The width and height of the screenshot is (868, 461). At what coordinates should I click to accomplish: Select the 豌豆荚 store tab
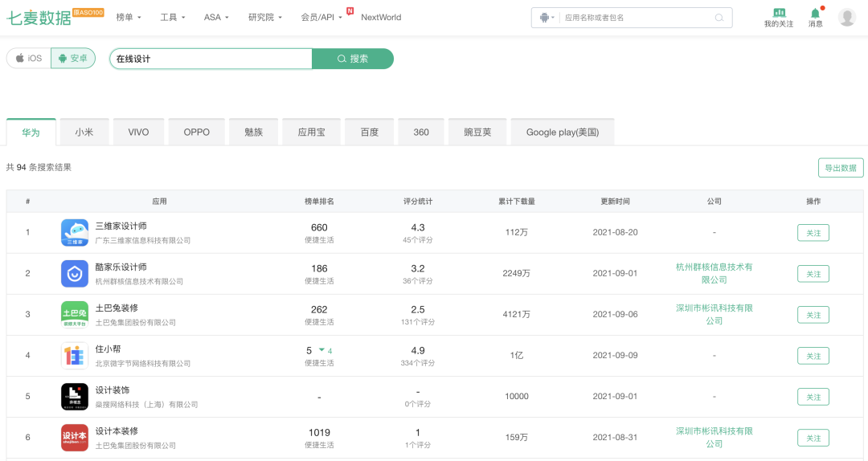pos(477,133)
